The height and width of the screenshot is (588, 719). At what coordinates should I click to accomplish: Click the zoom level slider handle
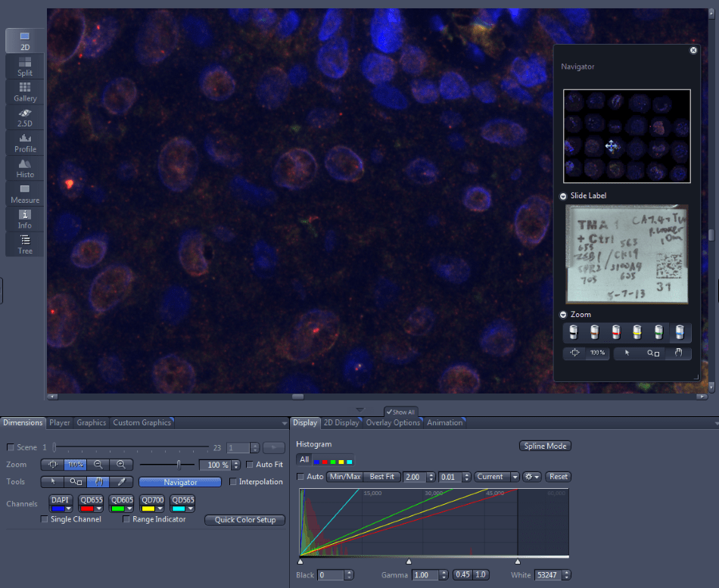pos(179,465)
